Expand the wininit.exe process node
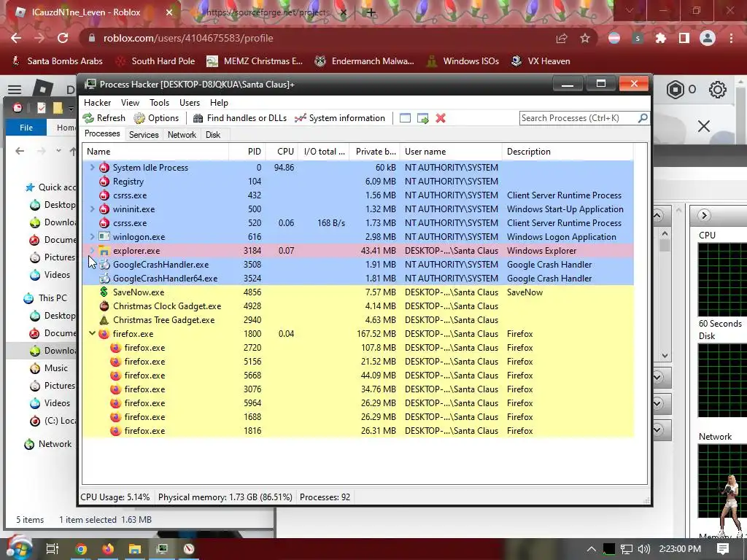Screen dimensions: 747x560 coord(93,209)
